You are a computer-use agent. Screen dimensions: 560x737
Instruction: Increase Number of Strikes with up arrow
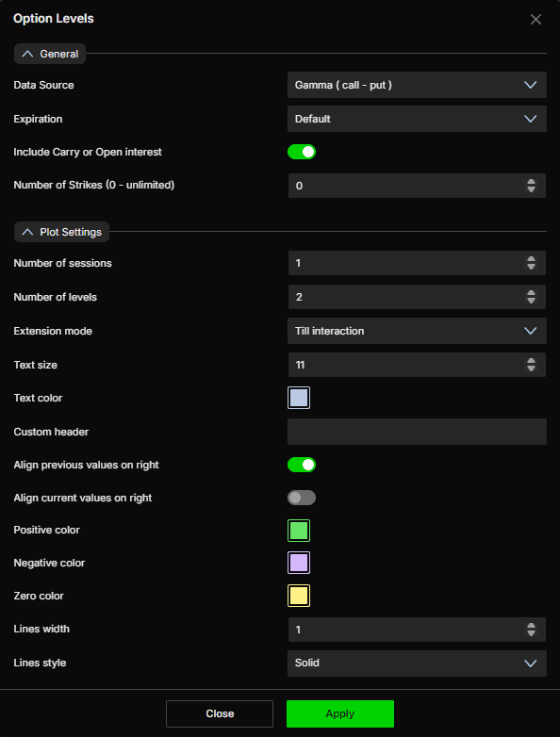[531, 182]
